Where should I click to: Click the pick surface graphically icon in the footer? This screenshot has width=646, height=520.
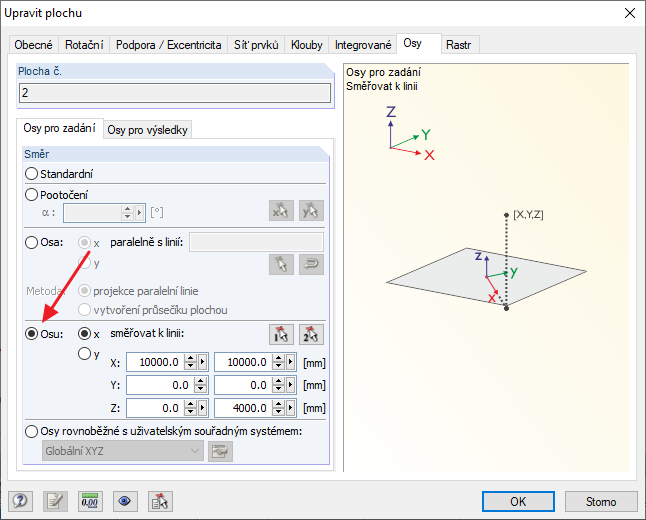[160, 501]
